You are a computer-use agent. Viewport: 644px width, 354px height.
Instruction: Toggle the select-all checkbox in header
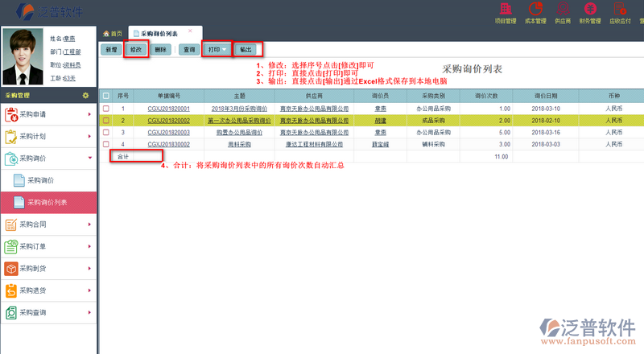(x=106, y=96)
